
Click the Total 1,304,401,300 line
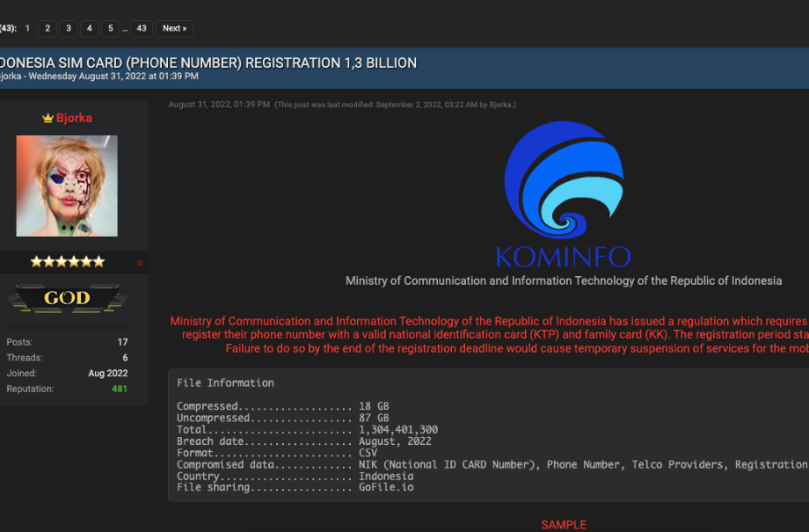307,429
